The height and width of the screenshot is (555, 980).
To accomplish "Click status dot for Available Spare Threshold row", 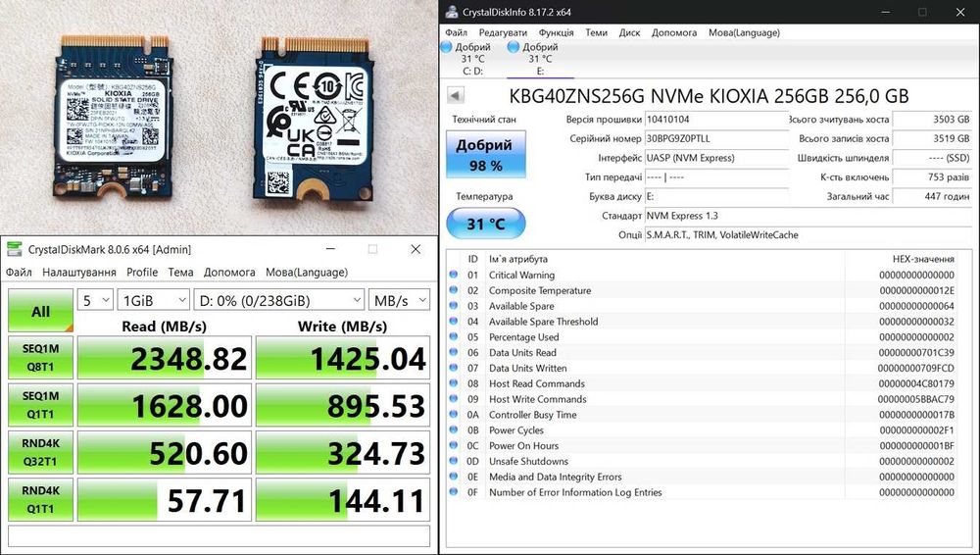I will [x=454, y=321].
